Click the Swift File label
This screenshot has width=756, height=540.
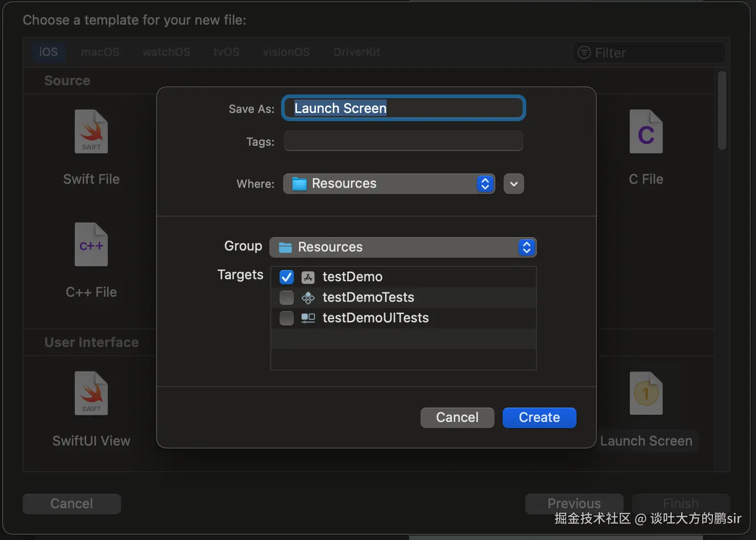(91, 179)
